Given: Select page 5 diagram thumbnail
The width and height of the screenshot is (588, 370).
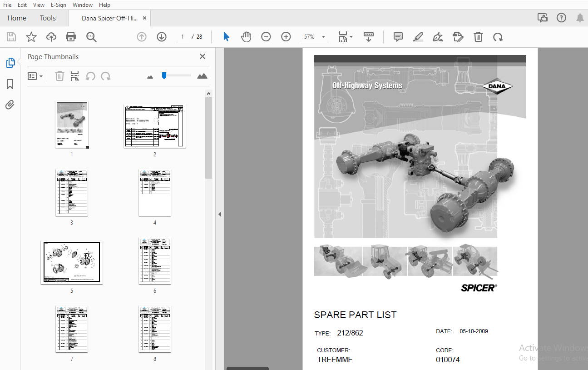Looking at the screenshot, I should click(x=72, y=262).
